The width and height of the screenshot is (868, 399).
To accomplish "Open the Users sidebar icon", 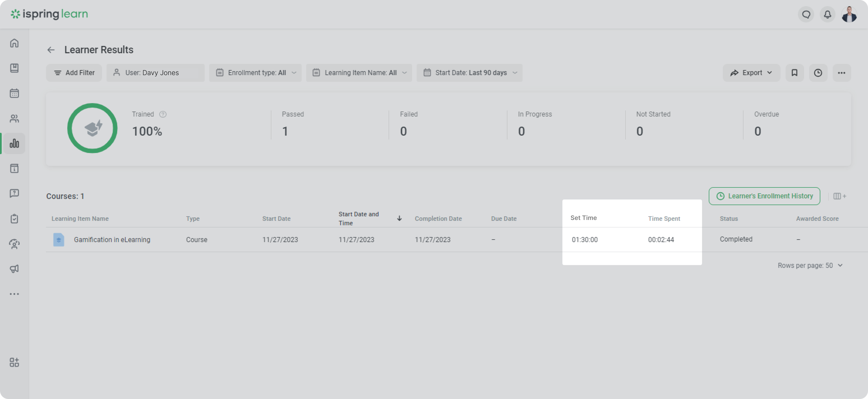I will [14, 119].
